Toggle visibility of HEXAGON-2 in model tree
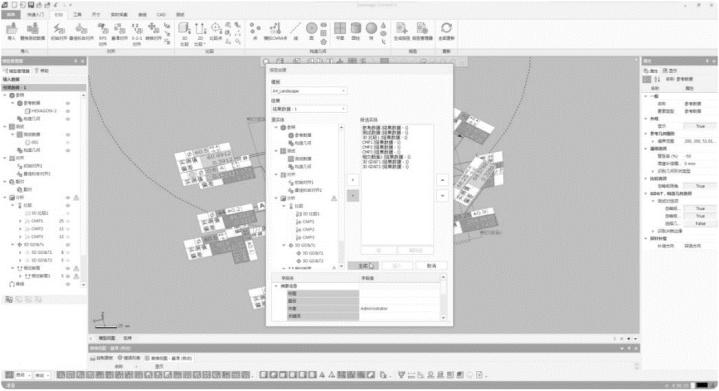The width and height of the screenshot is (719, 391). [x=68, y=111]
